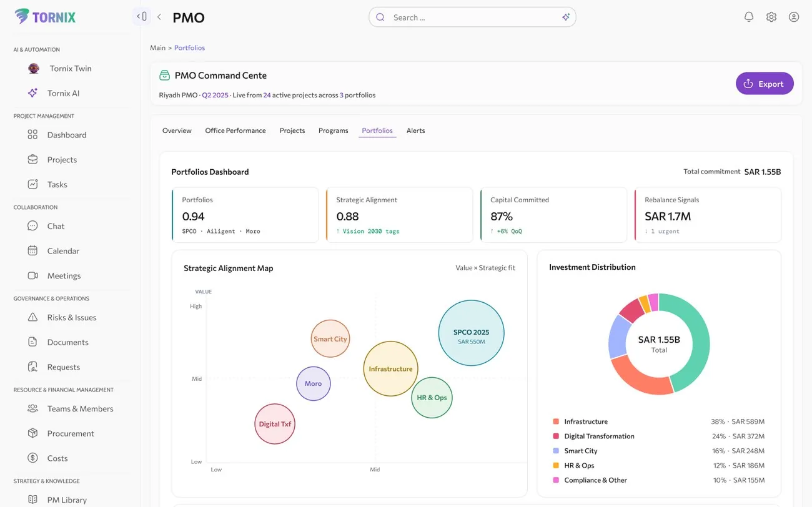Click the Requests icon in sidebar
Screen dimensions: 812x507
(33, 367)
